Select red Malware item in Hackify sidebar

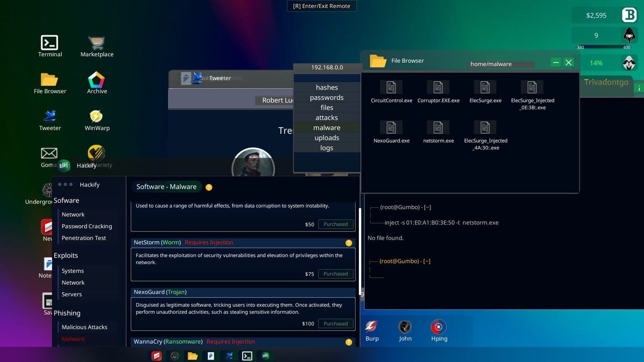point(73,339)
